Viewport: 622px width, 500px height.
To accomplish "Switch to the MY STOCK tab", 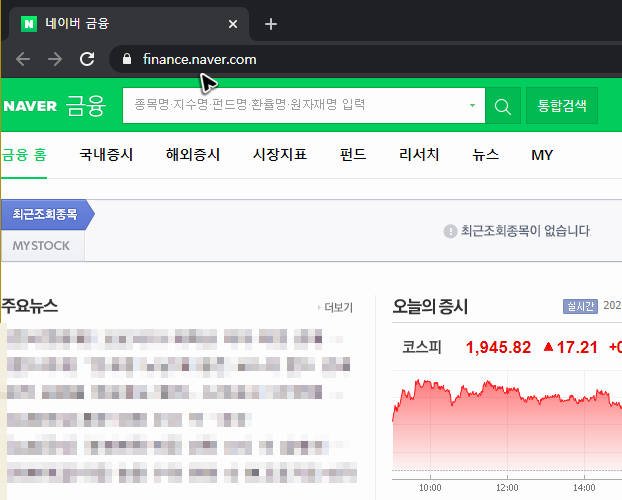I will [42, 246].
